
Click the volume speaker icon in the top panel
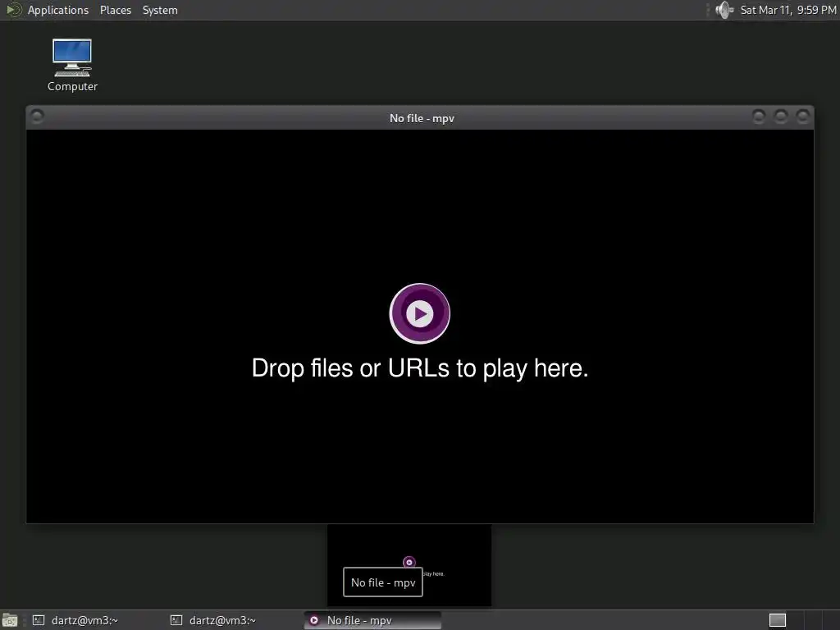[724, 10]
